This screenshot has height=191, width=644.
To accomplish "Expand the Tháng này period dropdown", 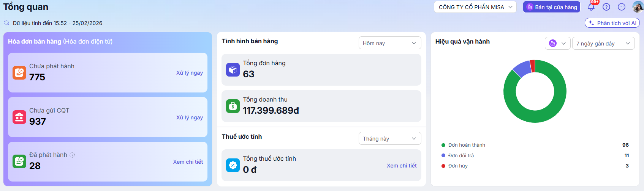I will click(390, 138).
